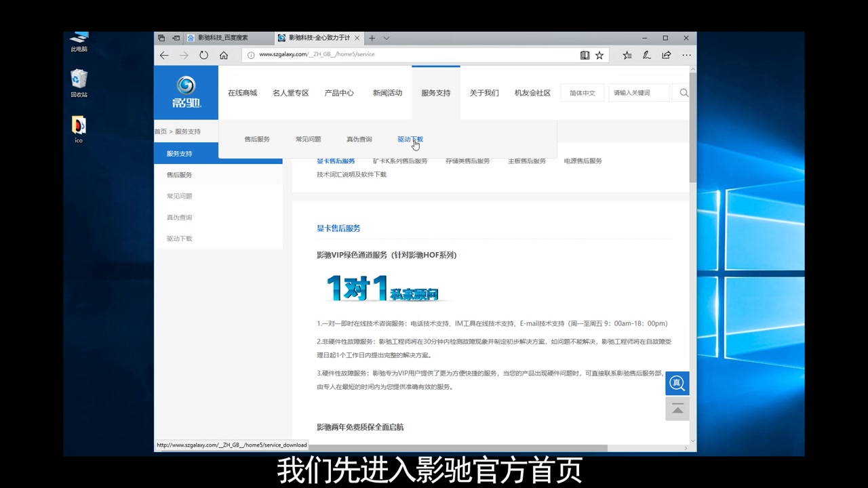868x488 pixels.
Task: Set these tabs aside
Action: tap(176, 38)
